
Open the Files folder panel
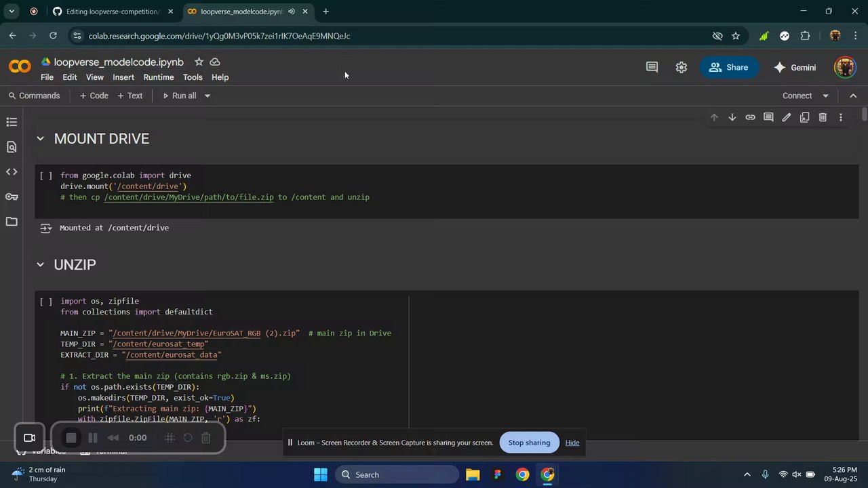pyautogui.click(x=12, y=222)
